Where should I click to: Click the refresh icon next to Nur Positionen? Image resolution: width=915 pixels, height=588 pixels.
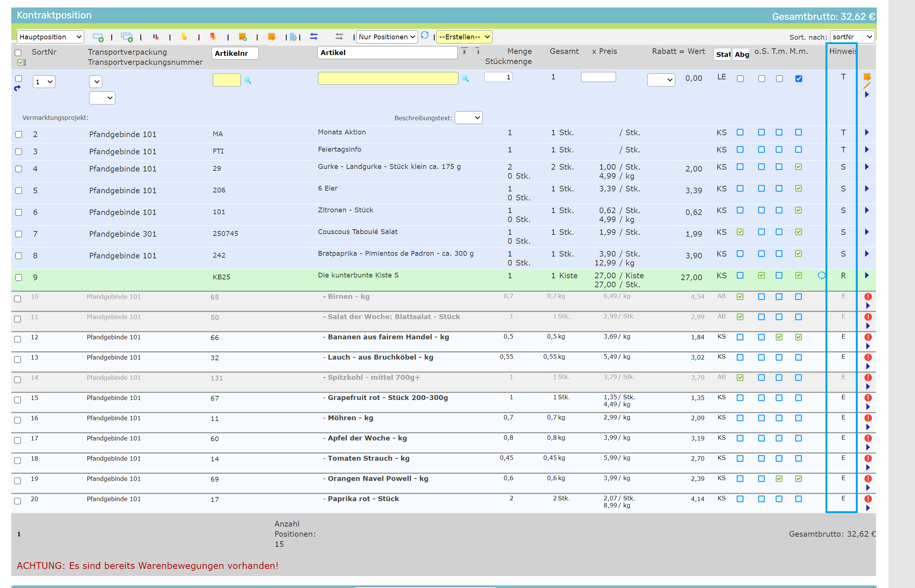coord(425,36)
